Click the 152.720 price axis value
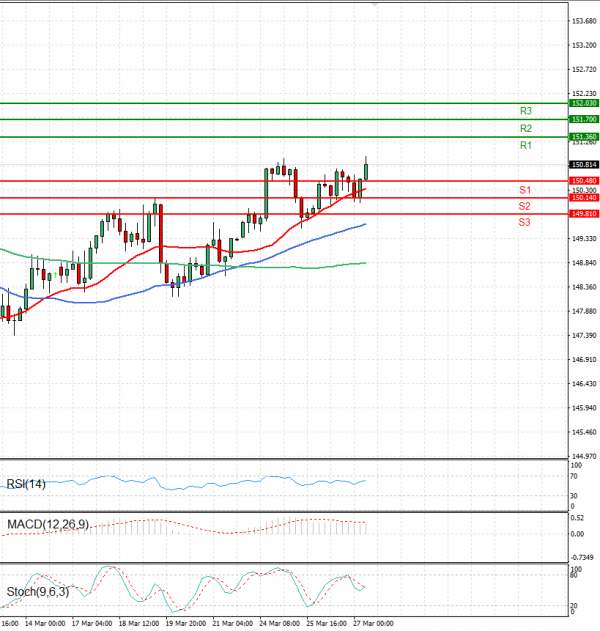This screenshot has width=600, height=631. pyautogui.click(x=584, y=70)
